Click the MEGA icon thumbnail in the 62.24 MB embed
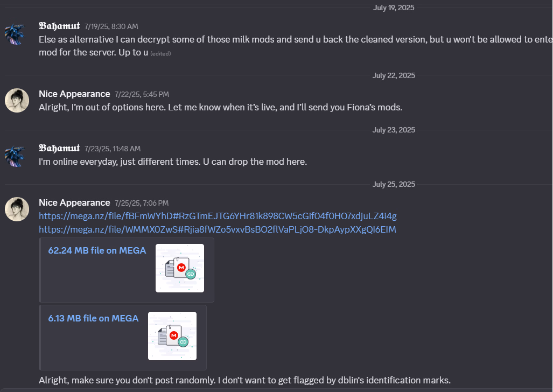Screen dimensions: 553x392 (x=180, y=268)
